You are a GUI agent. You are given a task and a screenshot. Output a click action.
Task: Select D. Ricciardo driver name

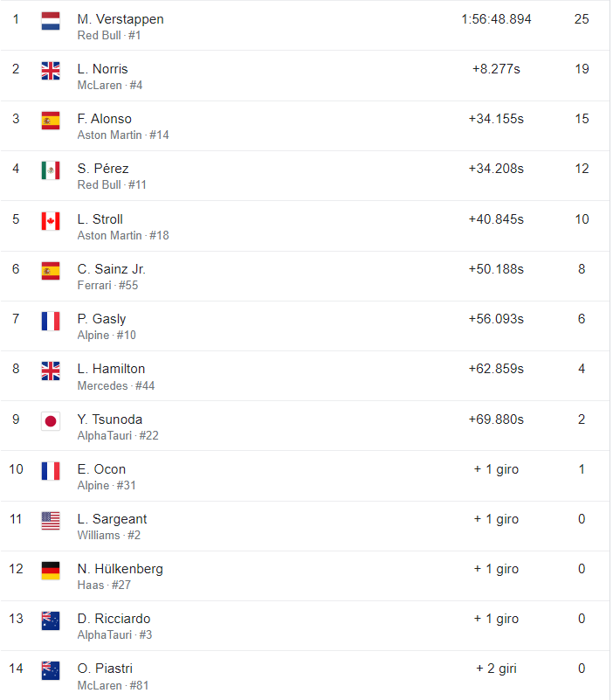[x=114, y=619]
